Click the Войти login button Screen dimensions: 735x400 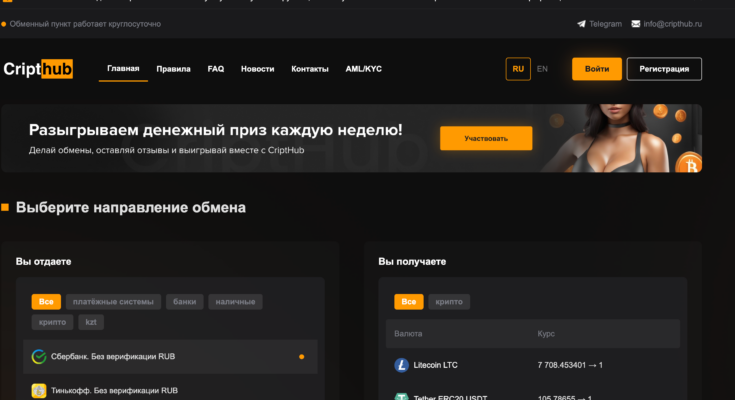(x=597, y=69)
